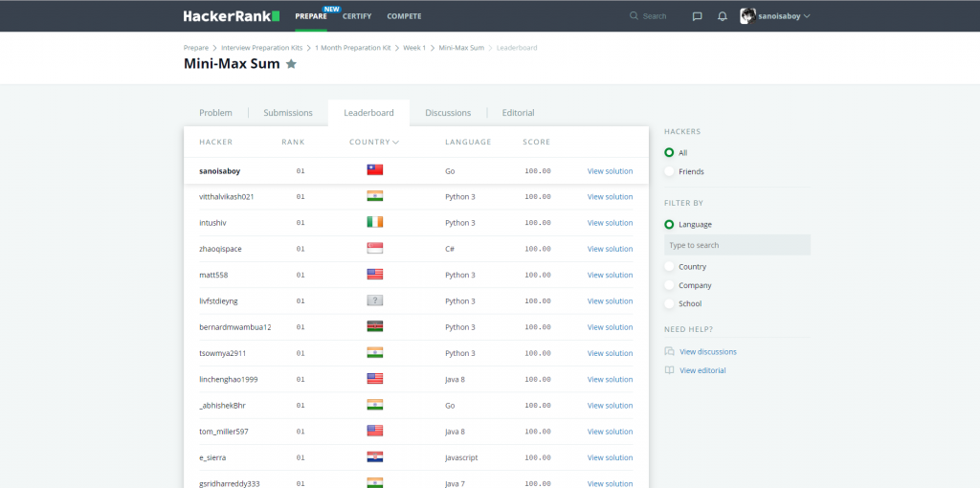Click the Language column header

pyautogui.click(x=468, y=142)
